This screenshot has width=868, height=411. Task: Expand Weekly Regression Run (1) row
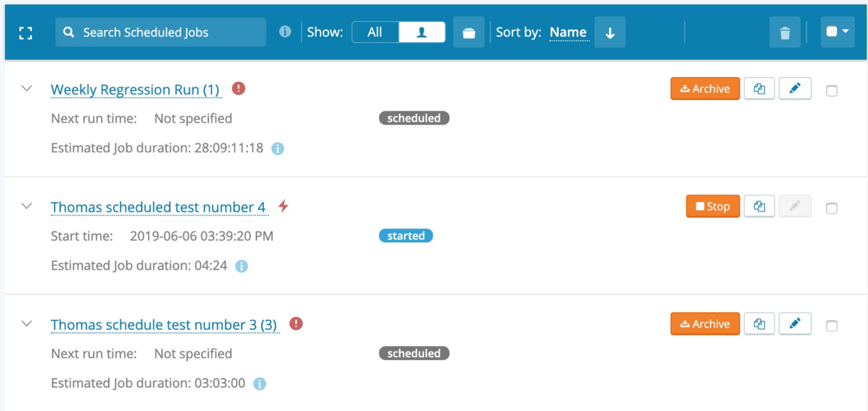27,89
